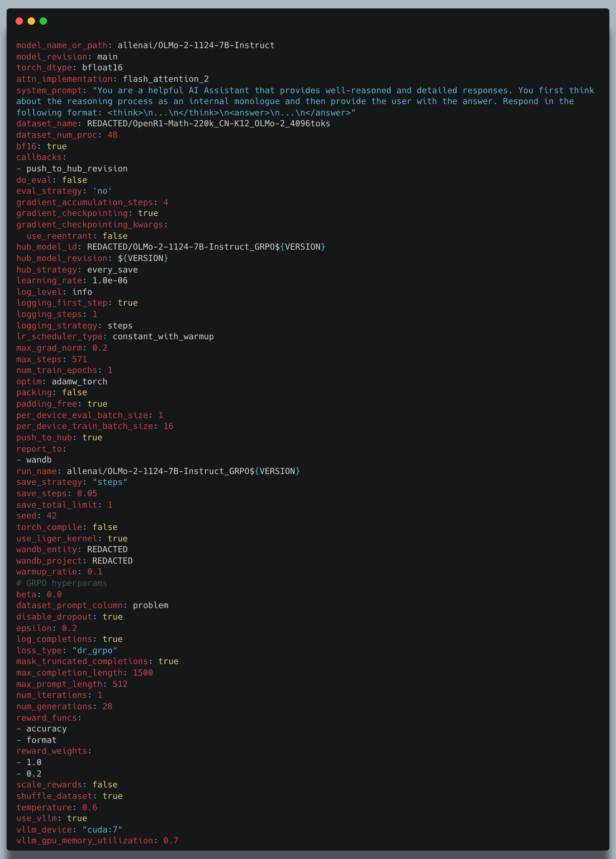Image resolution: width=616 pixels, height=859 pixels.
Task: Click the yellow minimize window dot
Action: 32,21
